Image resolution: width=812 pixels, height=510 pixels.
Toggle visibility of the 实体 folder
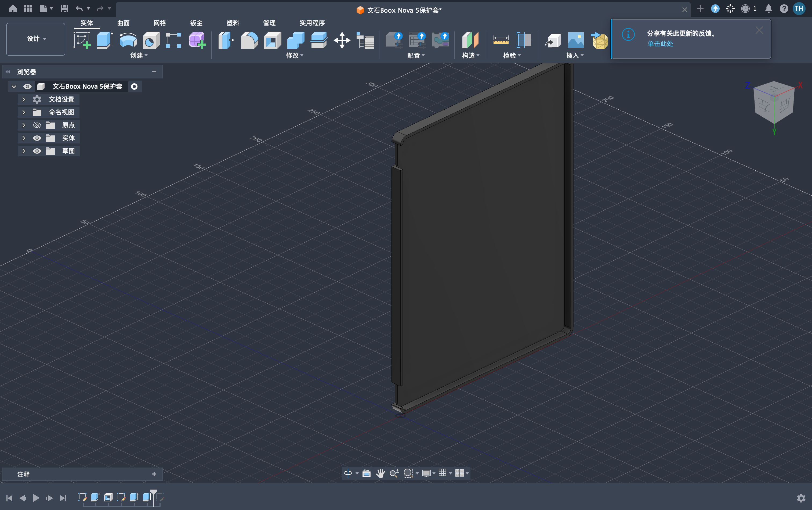coord(37,138)
